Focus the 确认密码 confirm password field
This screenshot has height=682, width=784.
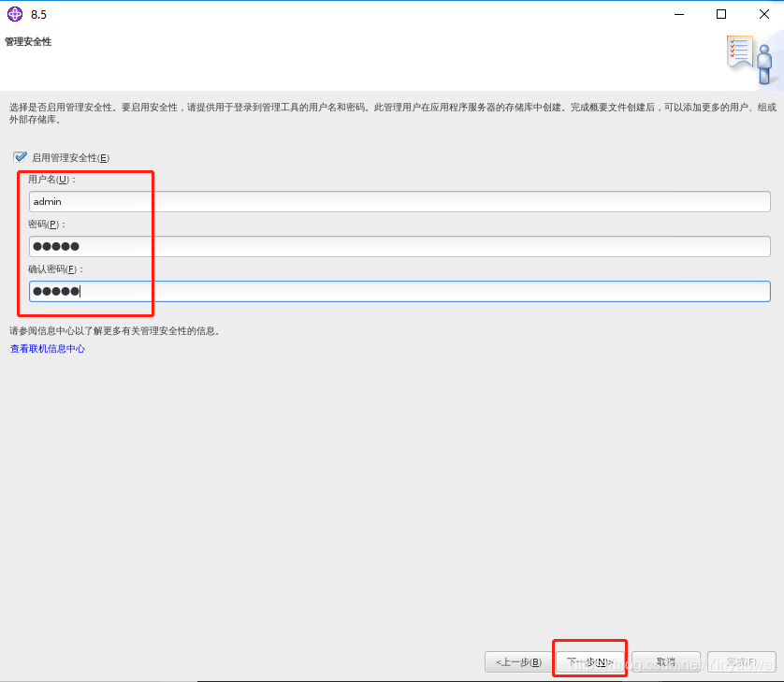[399, 292]
